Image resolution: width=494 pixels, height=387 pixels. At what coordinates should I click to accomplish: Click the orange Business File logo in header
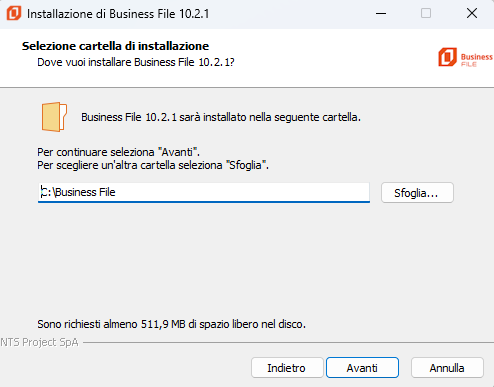(447, 57)
